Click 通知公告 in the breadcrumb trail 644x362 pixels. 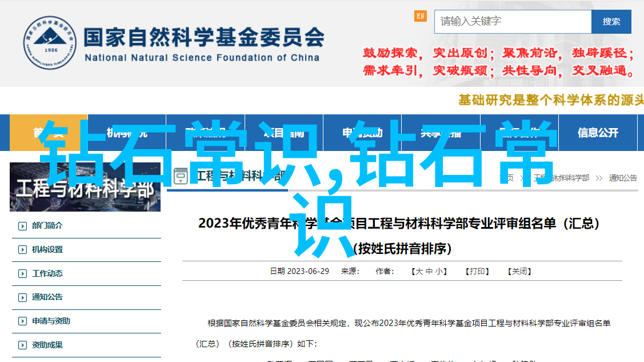[x=623, y=178]
